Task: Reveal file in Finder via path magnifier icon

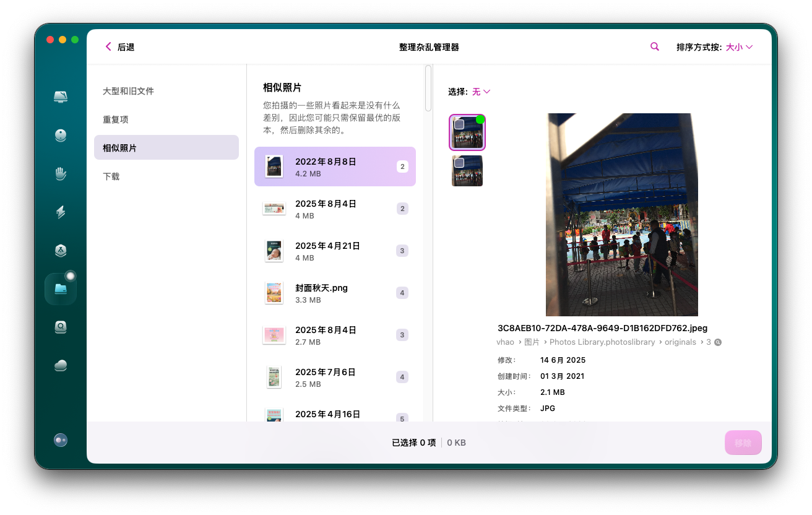Action: tap(718, 342)
